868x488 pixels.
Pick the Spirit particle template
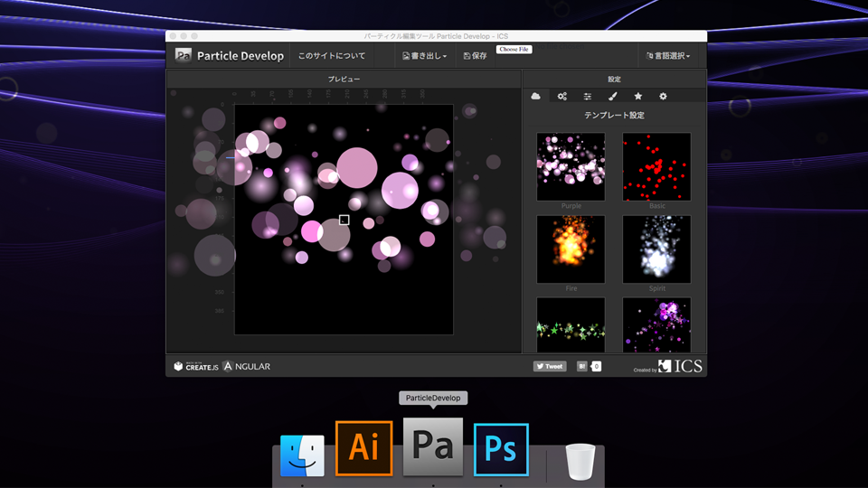[656, 249]
